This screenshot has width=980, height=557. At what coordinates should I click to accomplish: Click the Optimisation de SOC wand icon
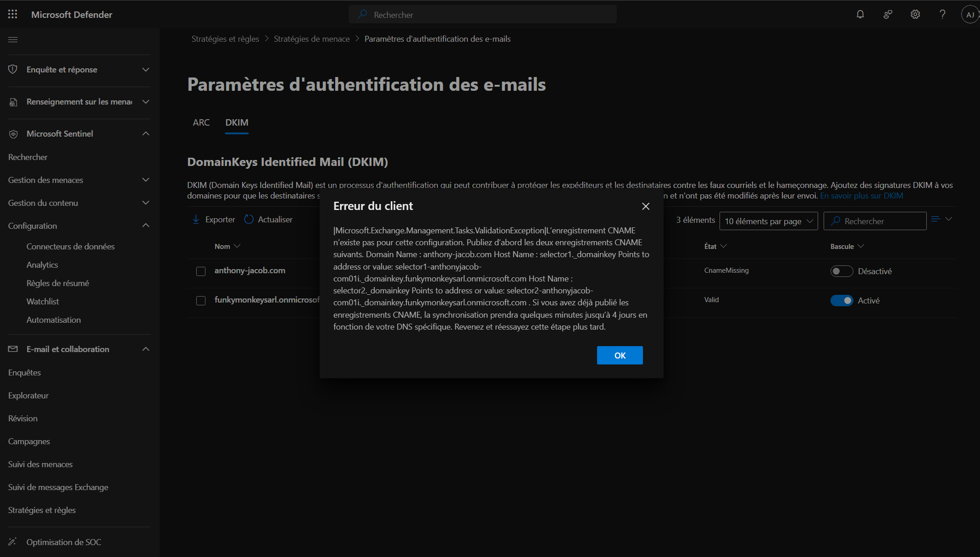(13, 542)
